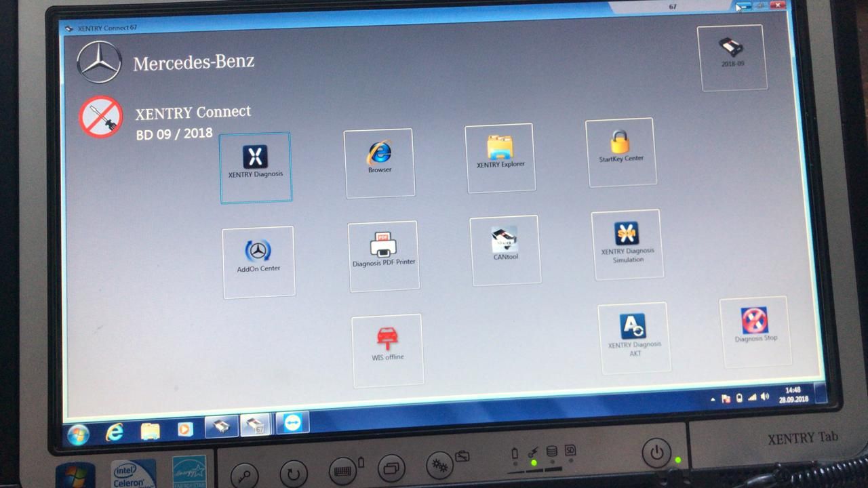The width and height of the screenshot is (868, 488).
Task: Open the file explorer folder on the taskbar
Action: [x=150, y=430]
